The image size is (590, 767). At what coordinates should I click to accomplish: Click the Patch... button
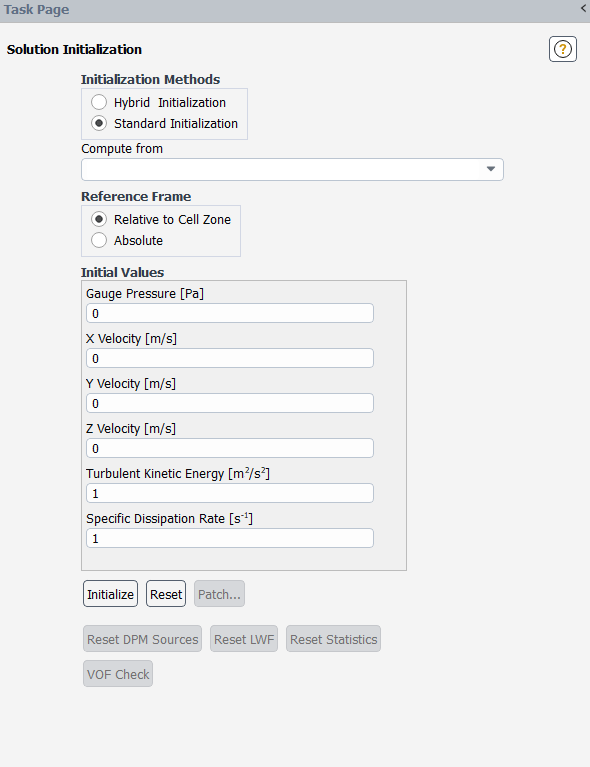click(219, 594)
